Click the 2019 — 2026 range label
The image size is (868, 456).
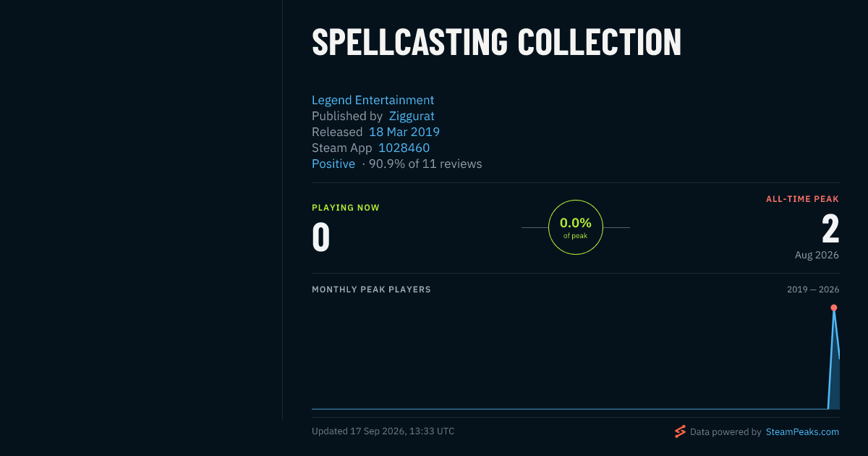pyautogui.click(x=813, y=290)
